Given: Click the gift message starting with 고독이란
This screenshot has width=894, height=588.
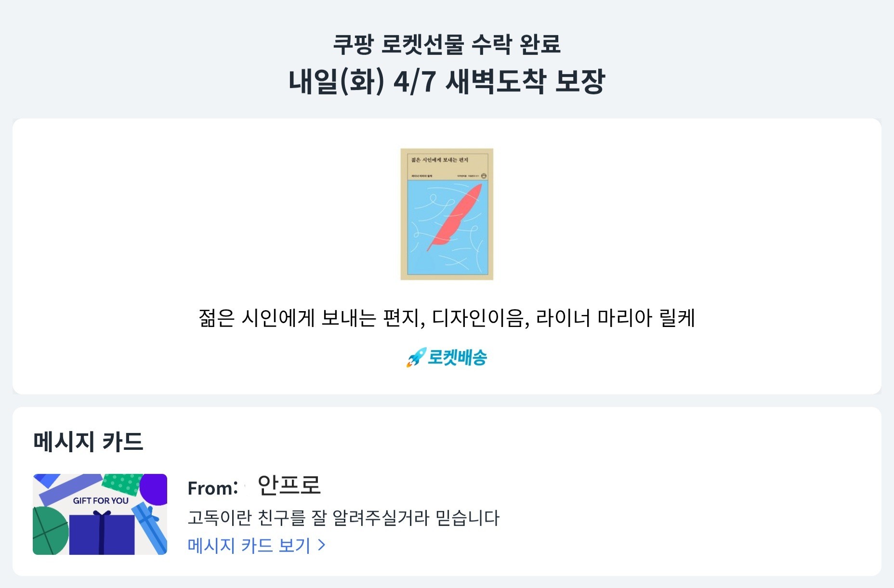Looking at the screenshot, I should [x=343, y=518].
